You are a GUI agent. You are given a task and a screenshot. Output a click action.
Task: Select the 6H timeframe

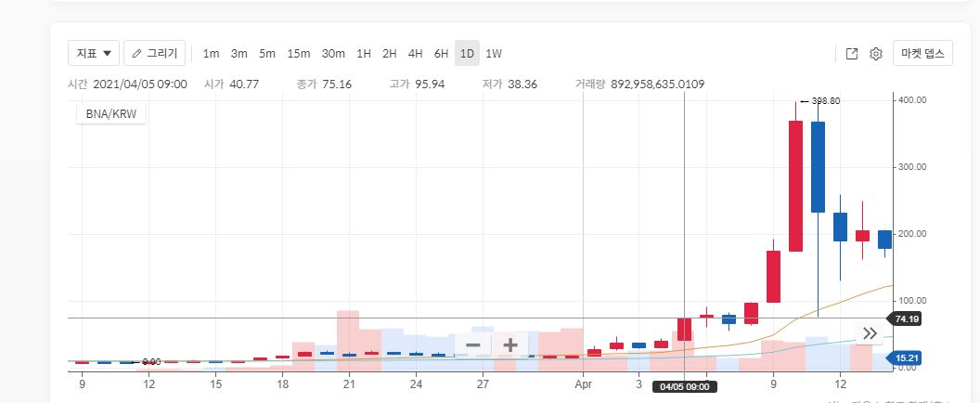[x=441, y=54]
